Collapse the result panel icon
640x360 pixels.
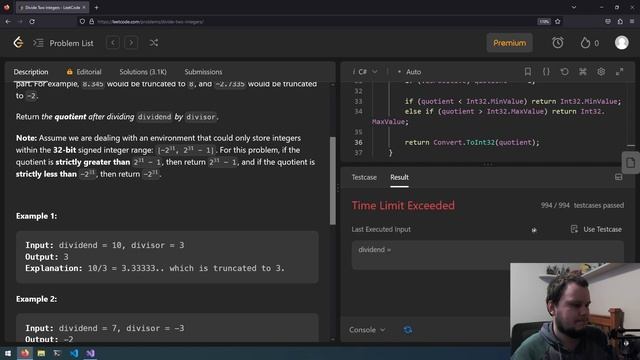(x=619, y=177)
